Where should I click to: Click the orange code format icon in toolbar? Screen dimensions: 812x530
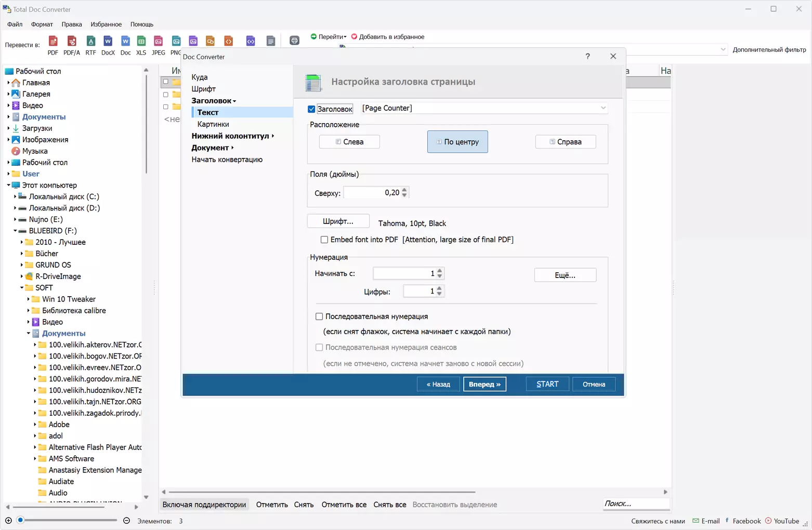coord(228,41)
